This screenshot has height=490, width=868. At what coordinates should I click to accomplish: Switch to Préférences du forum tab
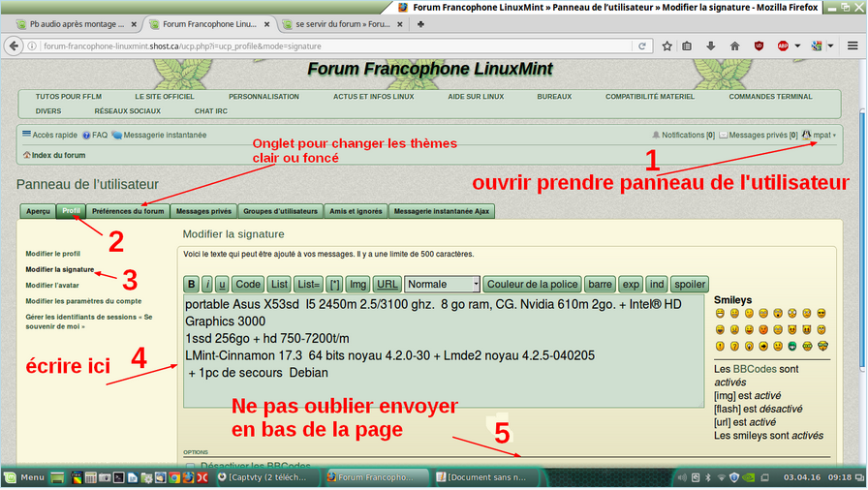click(x=128, y=211)
